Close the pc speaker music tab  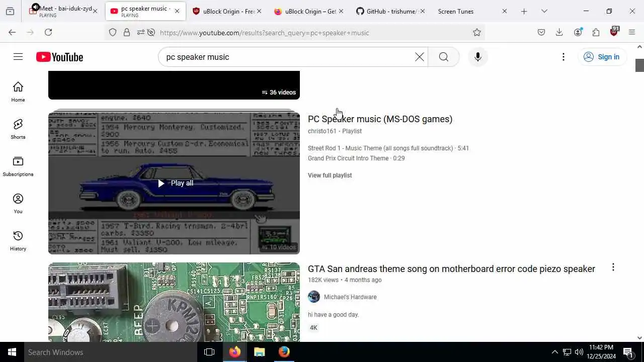[x=177, y=11]
